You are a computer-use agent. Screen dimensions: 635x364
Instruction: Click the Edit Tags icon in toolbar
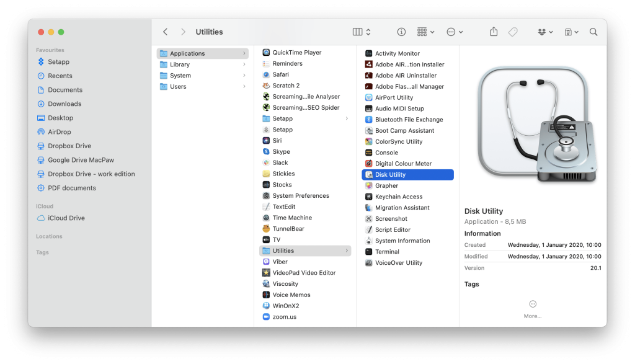tap(513, 32)
